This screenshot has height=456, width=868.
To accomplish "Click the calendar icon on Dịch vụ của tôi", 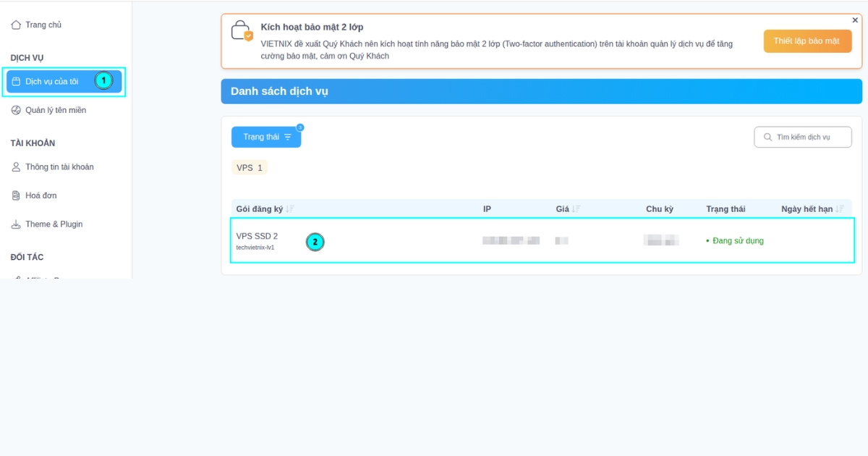I will point(17,81).
